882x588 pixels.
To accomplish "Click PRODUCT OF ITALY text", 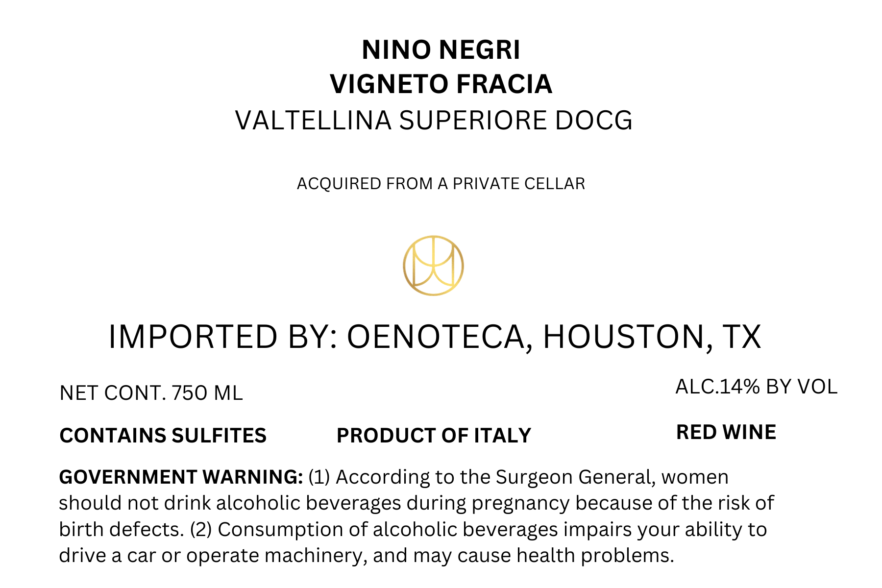I will [434, 436].
